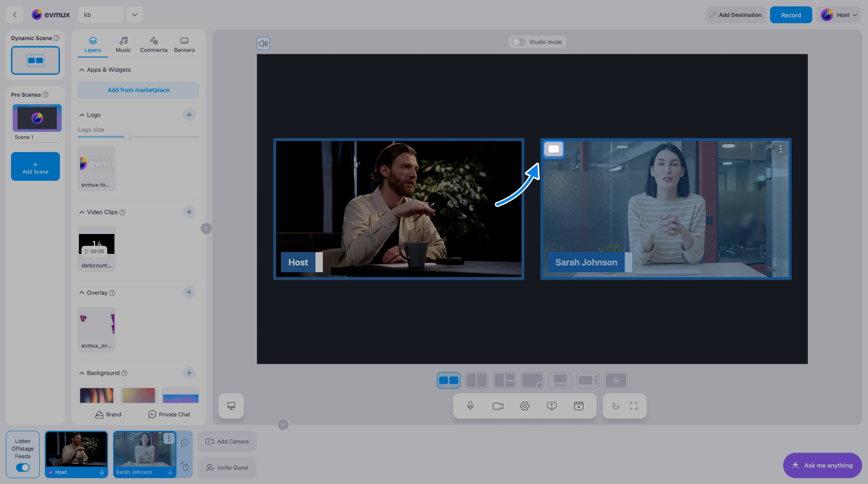Screen dimensions: 868x484
Task: Switch to the Comments tab
Action: [x=154, y=45]
